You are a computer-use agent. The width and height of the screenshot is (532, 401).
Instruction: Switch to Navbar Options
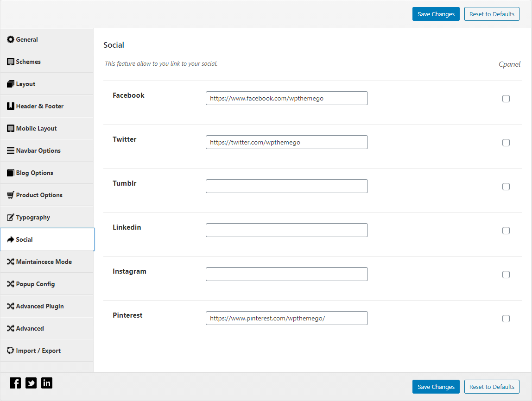pyautogui.click(x=47, y=150)
